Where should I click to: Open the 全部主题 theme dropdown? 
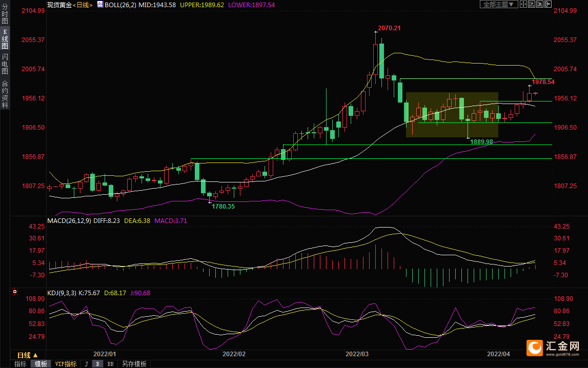pos(499,4)
